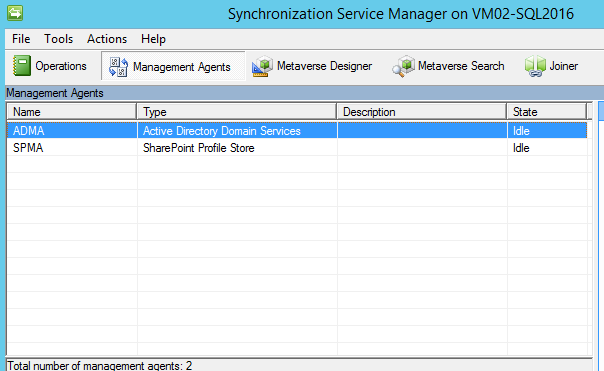Sort by the Type column header

tap(237, 112)
